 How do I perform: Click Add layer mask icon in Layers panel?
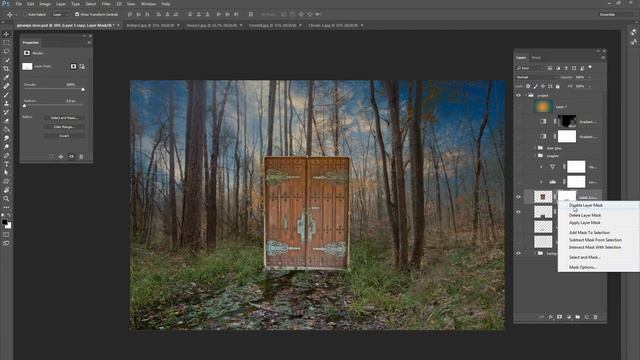(560, 317)
